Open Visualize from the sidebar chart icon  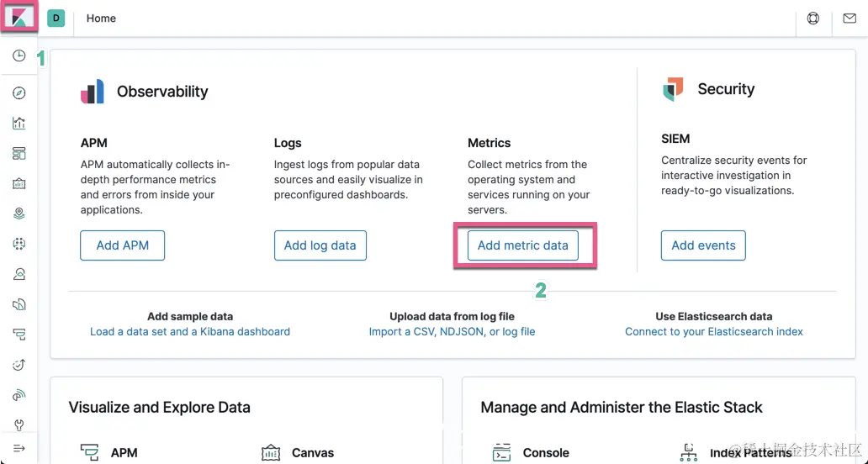tap(19, 123)
